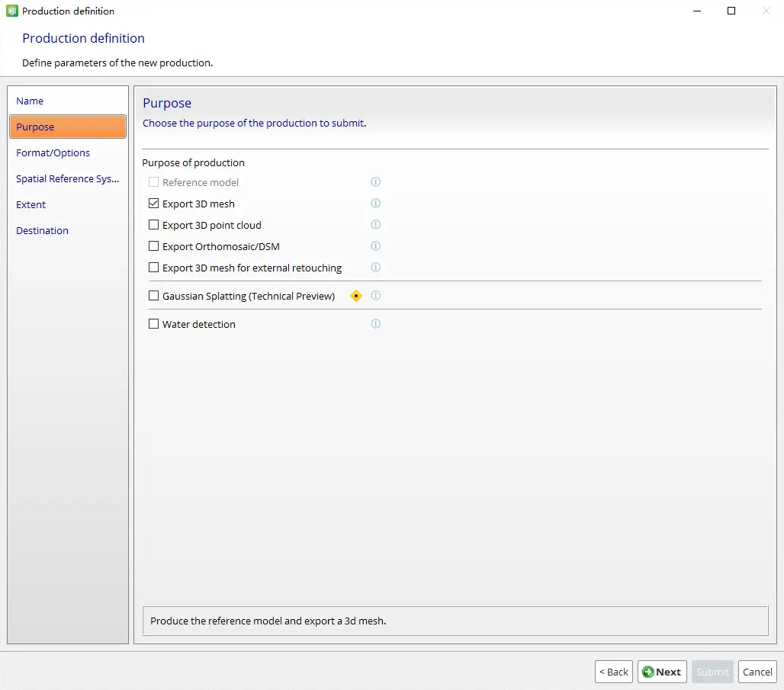Screen dimensions: 784x690
Task: Click the greyed-out Submit button
Action: point(712,672)
